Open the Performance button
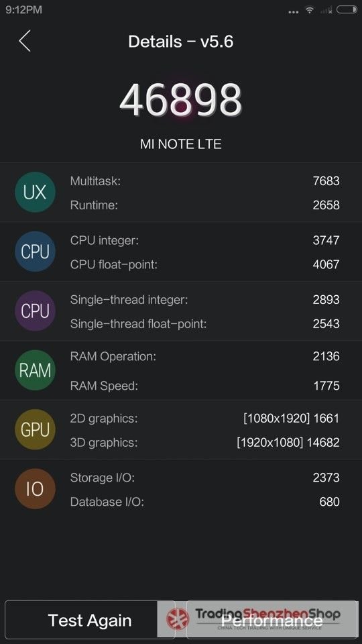The height and width of the screenshot is (644, 362). (271, 620)
